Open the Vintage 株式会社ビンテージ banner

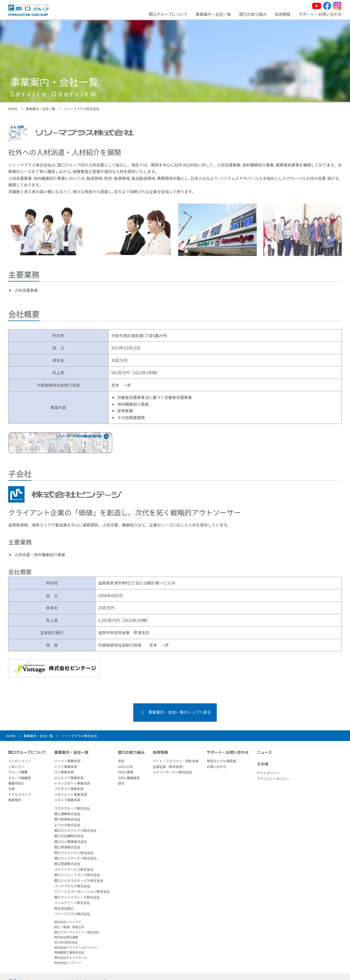[54, 669]
